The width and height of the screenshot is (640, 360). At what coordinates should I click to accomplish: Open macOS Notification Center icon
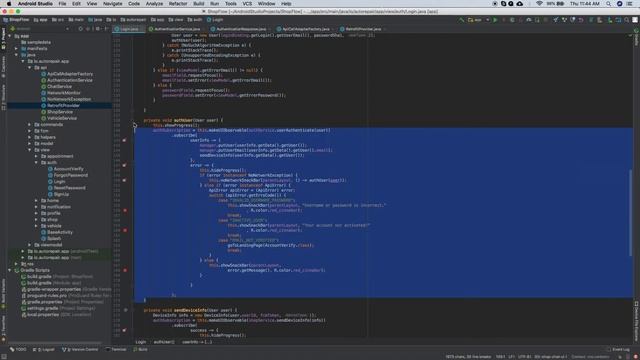point(630,4)
